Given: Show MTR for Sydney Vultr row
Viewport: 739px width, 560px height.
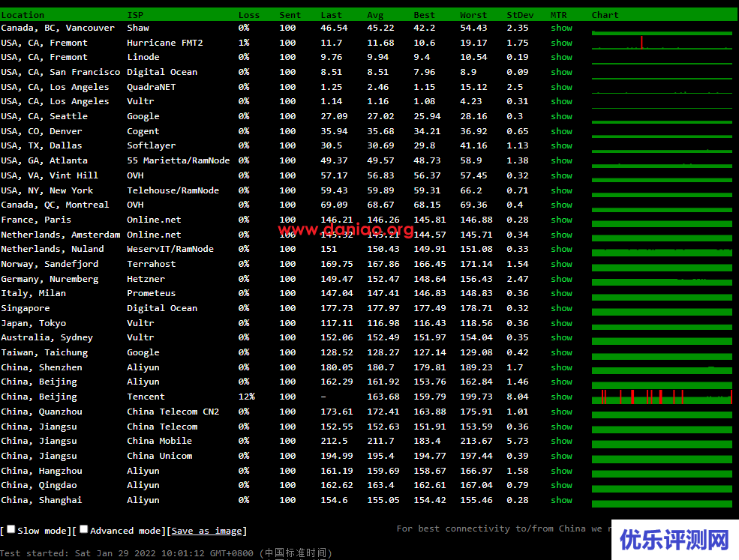Looking at the screenshot, I should [x=561, y=337].
